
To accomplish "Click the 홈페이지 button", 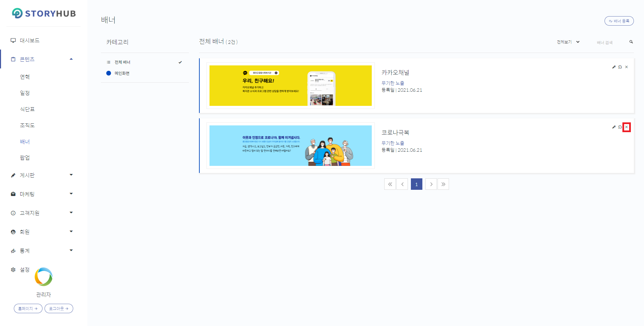I will pos(28,308).
